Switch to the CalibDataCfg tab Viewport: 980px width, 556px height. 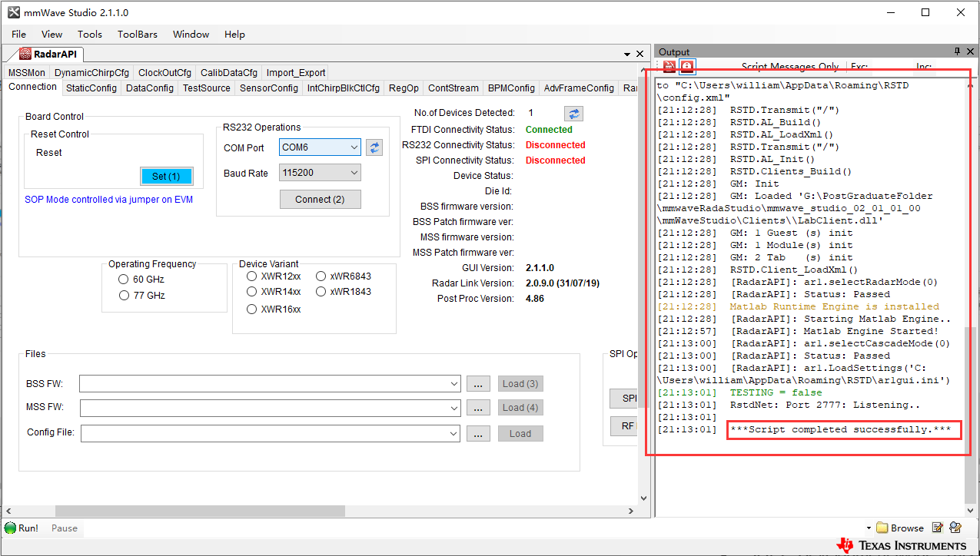click(x=229, y=73)
